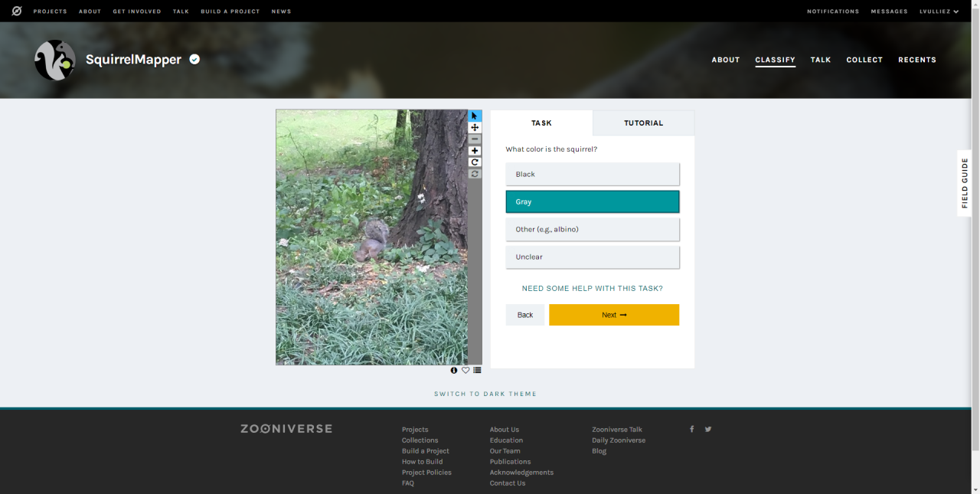Screen dimensions: 980x494
Task: Open footer Daily Zooniverse link
Action: 619,440
